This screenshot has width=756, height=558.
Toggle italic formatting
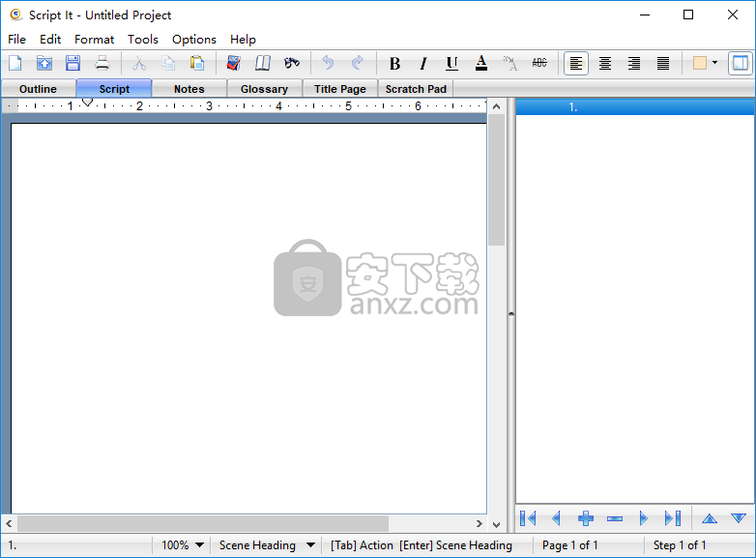[423, 63]
